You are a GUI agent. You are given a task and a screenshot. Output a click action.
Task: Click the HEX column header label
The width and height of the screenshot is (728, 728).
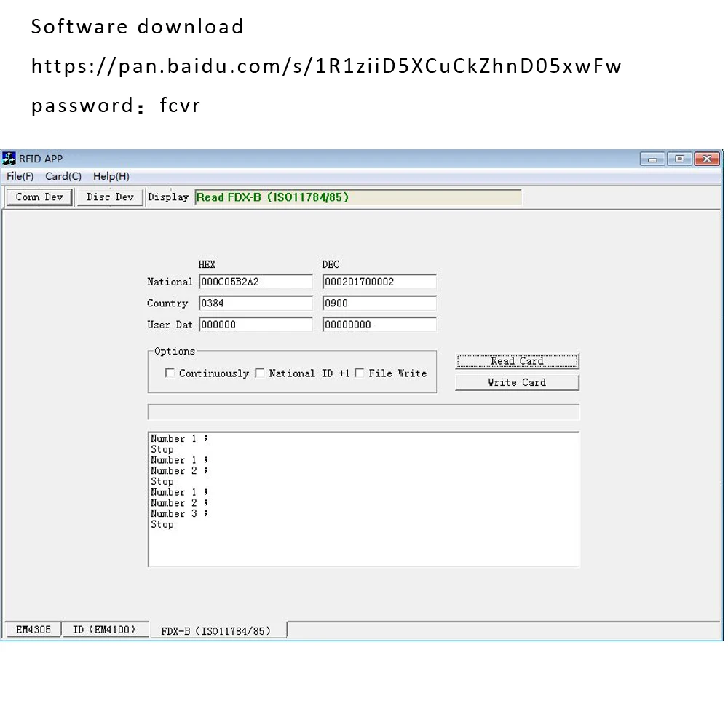coord(207,264)
